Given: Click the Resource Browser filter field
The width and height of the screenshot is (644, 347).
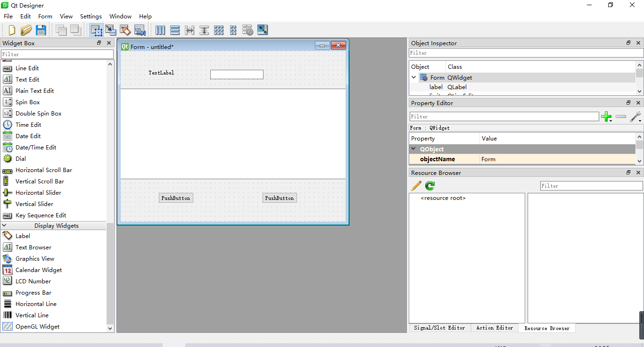Looking at the screenshot, I should (591, 186).
